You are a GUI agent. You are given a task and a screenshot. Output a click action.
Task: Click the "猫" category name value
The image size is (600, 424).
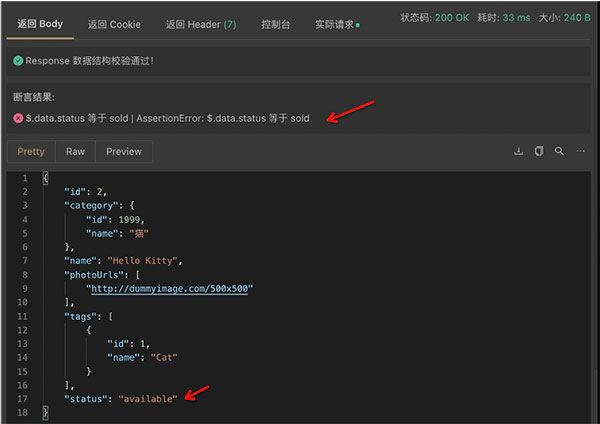click(139, 233)
